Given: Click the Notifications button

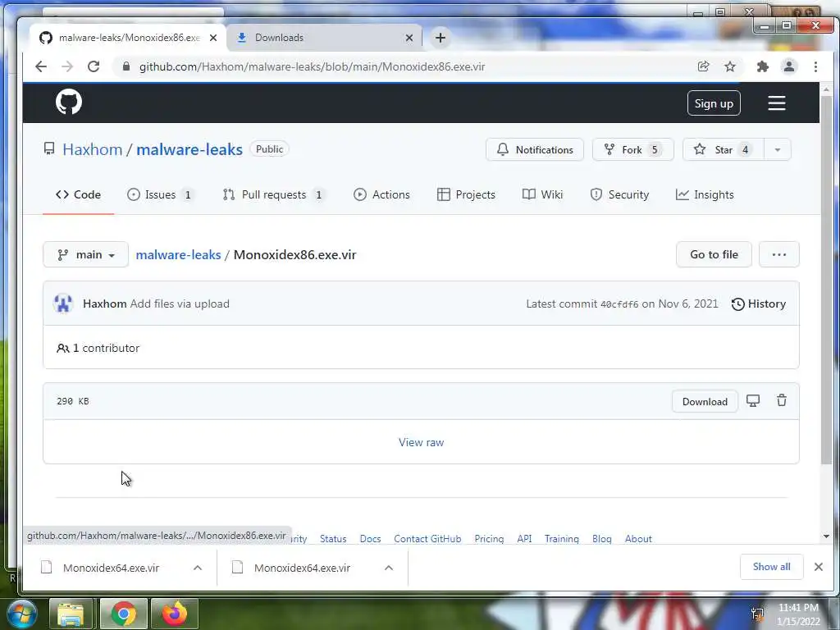Looking at the screenshot, I should (x=535, y=149).
